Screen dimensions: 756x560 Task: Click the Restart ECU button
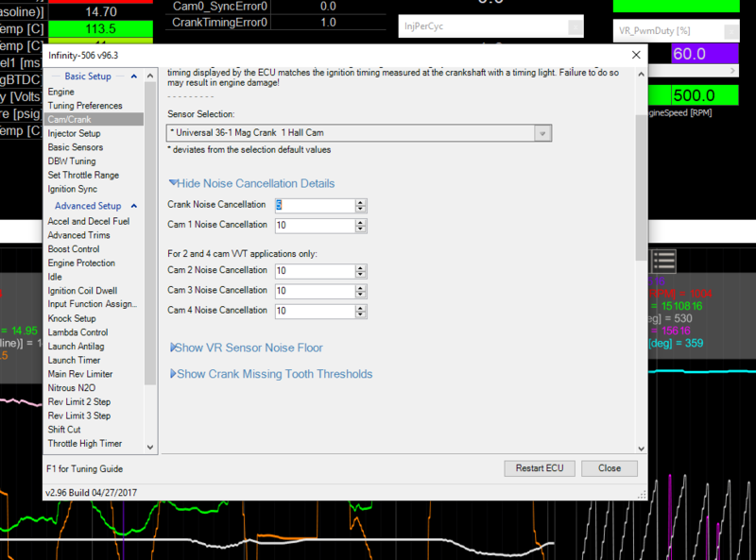(x=539, y=468)
